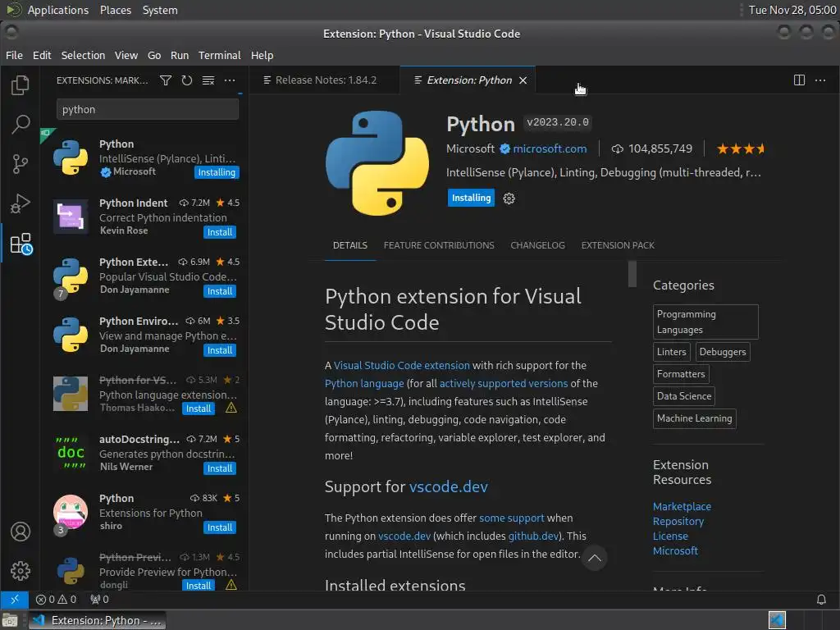840x630 pixels.
Task: Open the notifications bell in status bar
Action: (821, 600)
